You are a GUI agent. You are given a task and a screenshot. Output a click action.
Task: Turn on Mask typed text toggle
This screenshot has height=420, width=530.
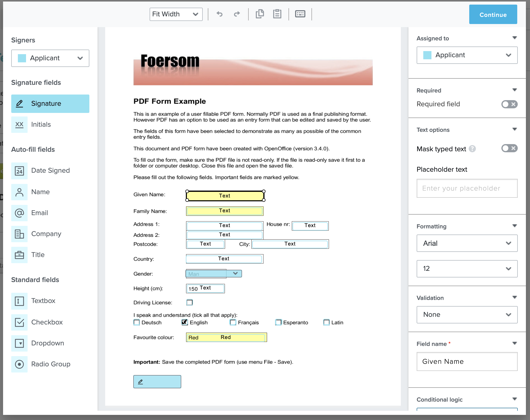click(x=509, y=148)
